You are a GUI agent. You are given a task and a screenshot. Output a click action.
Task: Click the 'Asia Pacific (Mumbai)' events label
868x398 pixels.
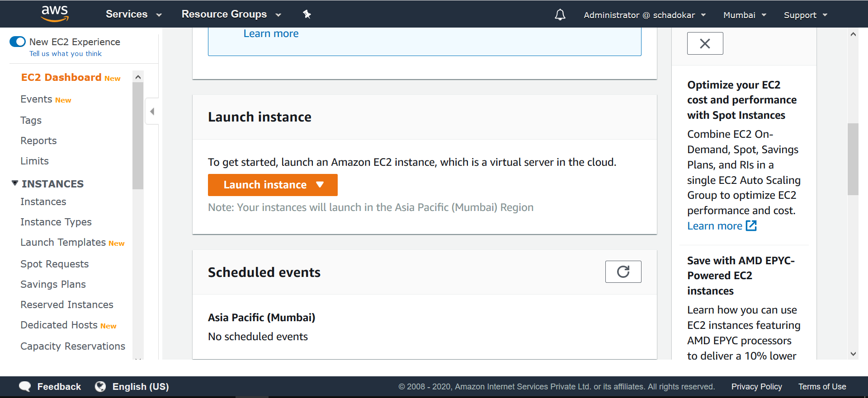click(261, 318)
